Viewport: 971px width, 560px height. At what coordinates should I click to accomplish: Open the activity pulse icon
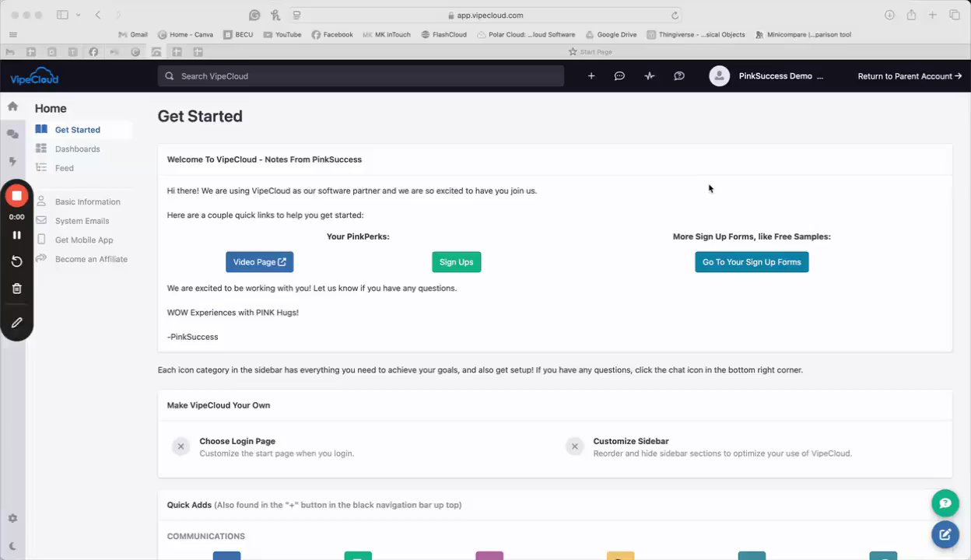pos(650,76)
